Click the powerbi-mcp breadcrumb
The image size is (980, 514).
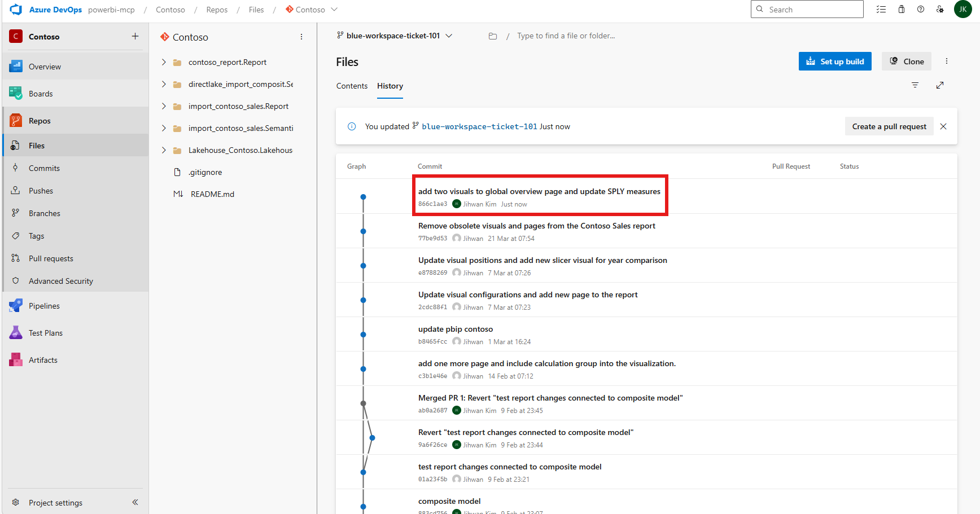pos(111,10)
